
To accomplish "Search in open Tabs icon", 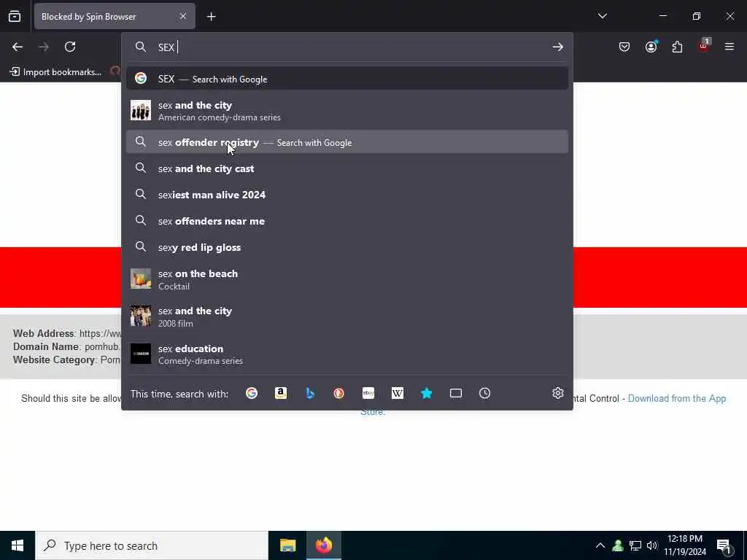I will (x=456, y=393).
